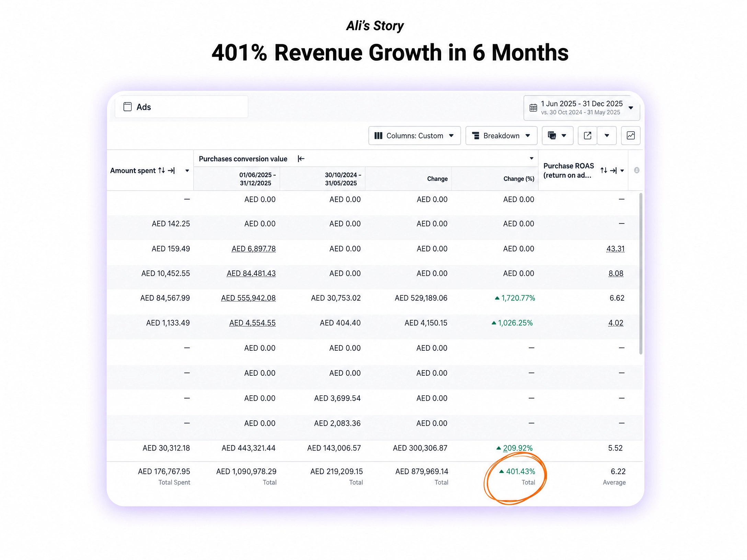Image resolution: width=747 pixels, height=560 pixels.
Task: Expand Purchase ROAS column width icon
Action: pos(614,170)
